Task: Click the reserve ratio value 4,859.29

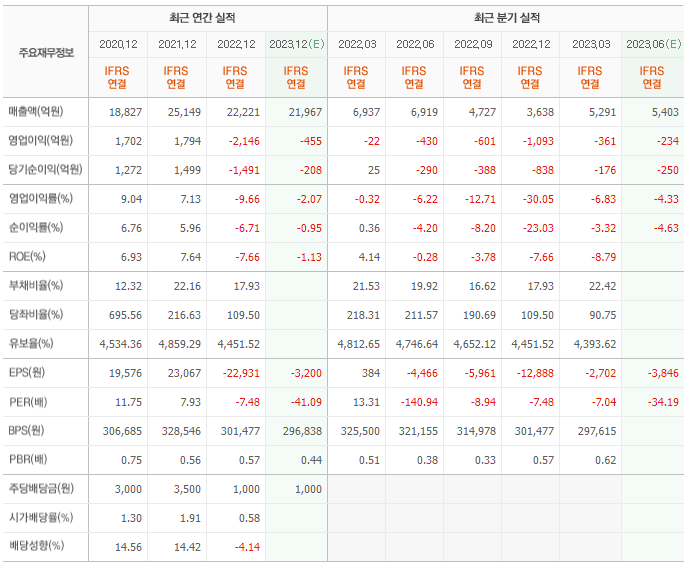Action: coord(180,344)
